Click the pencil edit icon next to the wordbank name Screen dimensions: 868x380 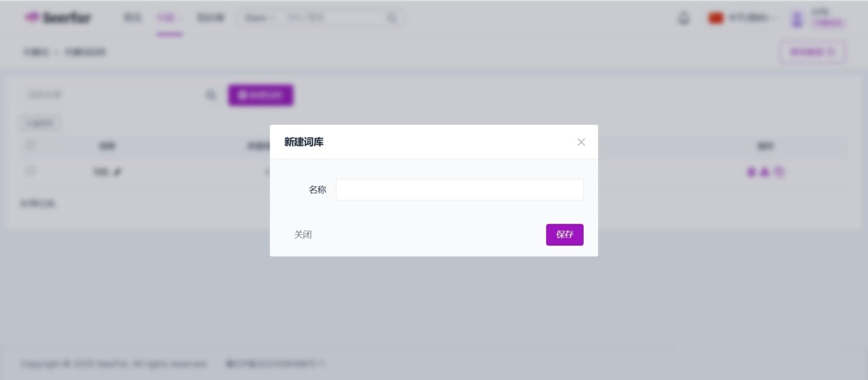[119, 172]
